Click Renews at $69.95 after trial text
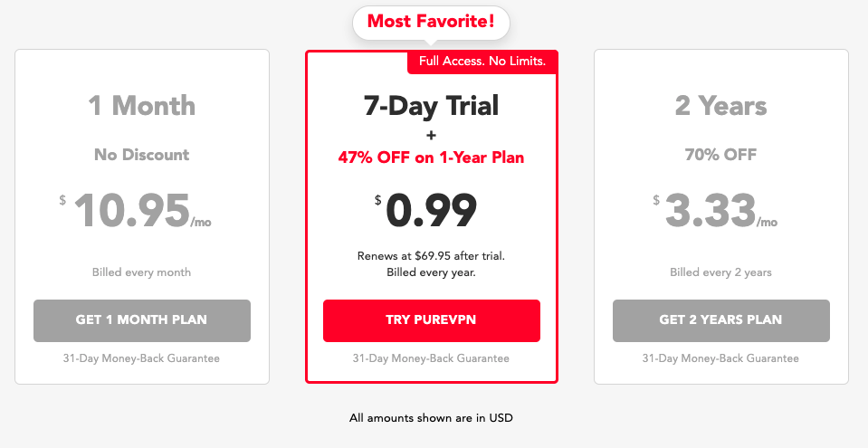The image size is (868, 448). pyautogui.click(x=431, y=256)
